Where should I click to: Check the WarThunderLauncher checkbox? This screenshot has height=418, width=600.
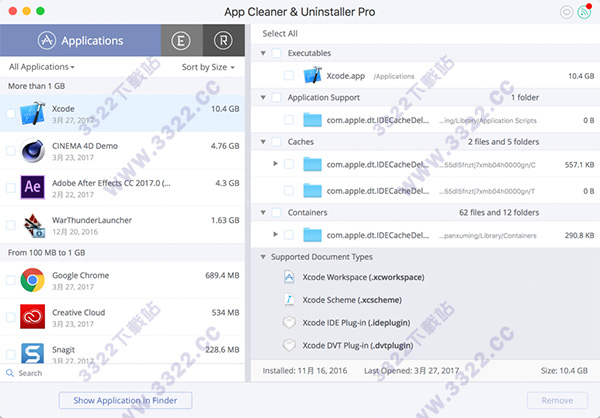(x=11, y=225)
